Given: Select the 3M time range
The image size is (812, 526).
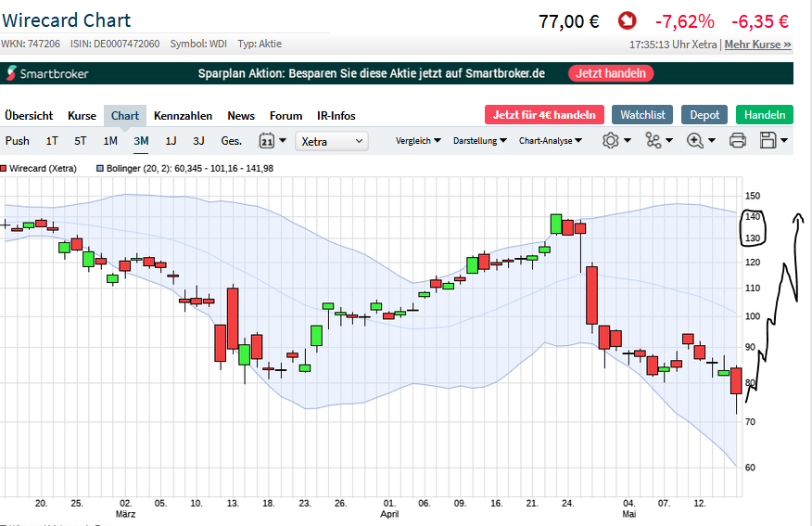Looking at the screenshot, I should coord(141,141).
